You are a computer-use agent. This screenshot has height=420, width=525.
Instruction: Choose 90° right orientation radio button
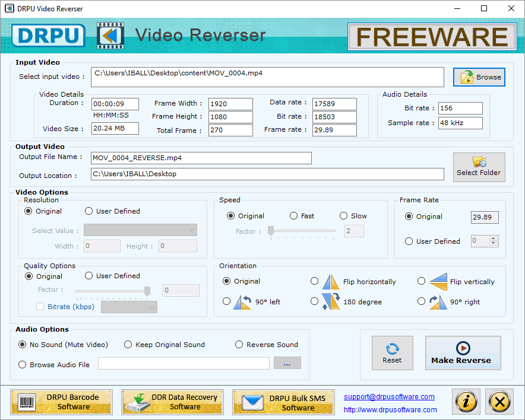click(422, 301)
